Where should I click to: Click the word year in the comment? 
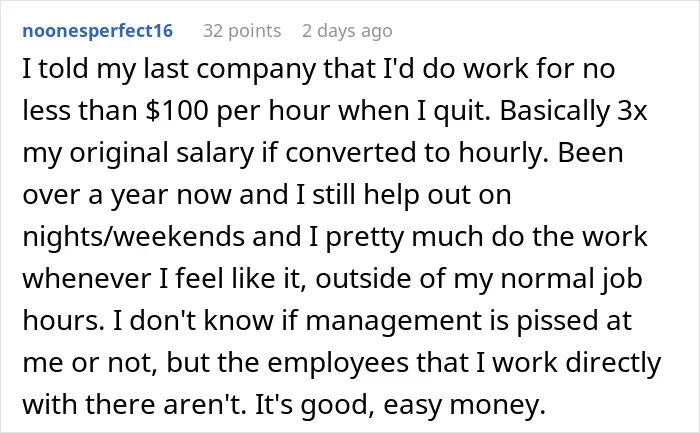[x=139, y=195]
